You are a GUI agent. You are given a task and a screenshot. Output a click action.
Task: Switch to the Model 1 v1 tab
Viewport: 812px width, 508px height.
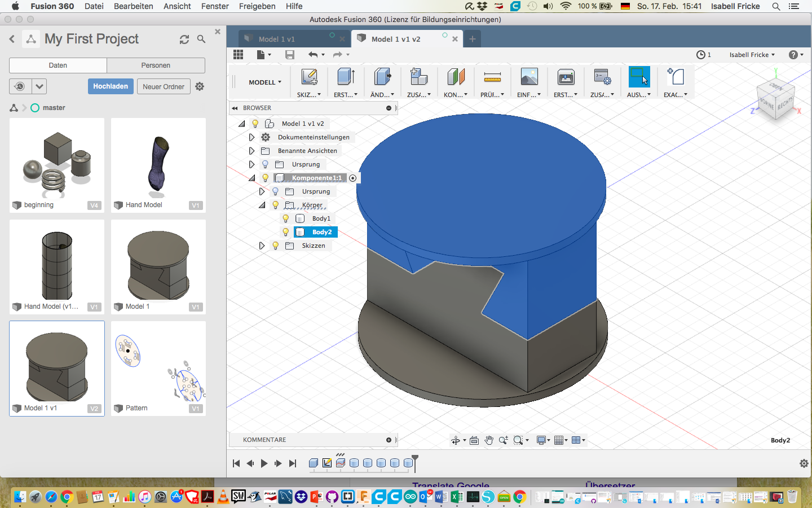(x=276, y=39)
